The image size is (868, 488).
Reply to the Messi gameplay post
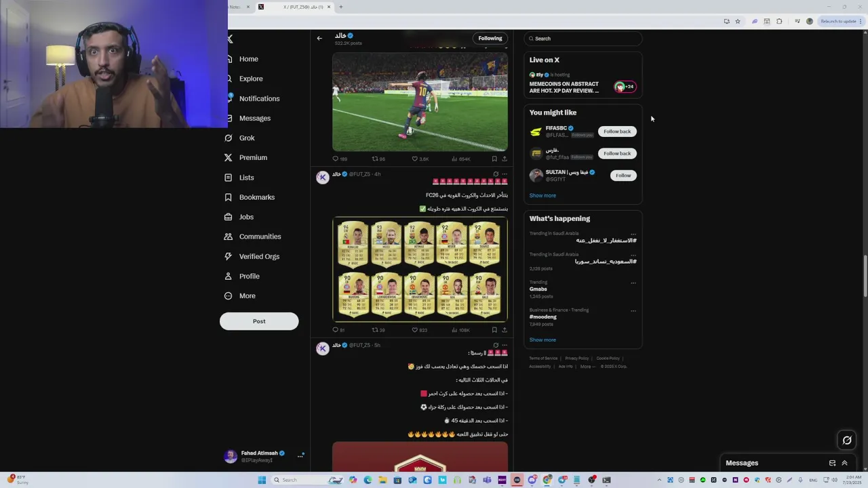339,159
